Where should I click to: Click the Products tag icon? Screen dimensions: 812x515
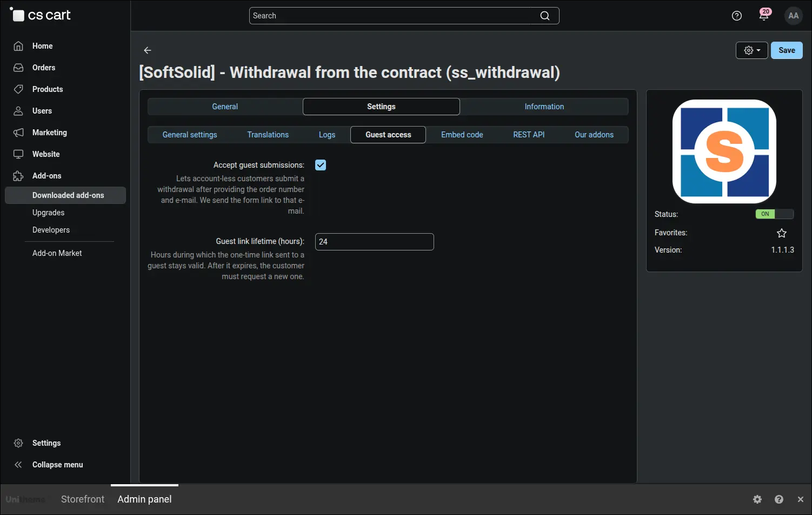tap(18, 89)
